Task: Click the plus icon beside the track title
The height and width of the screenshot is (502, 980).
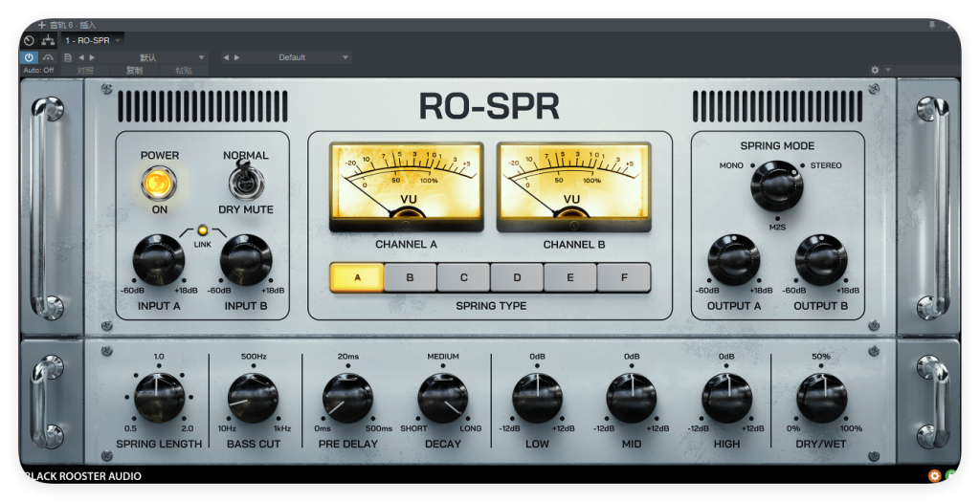Action: click(x=42, y=25)
